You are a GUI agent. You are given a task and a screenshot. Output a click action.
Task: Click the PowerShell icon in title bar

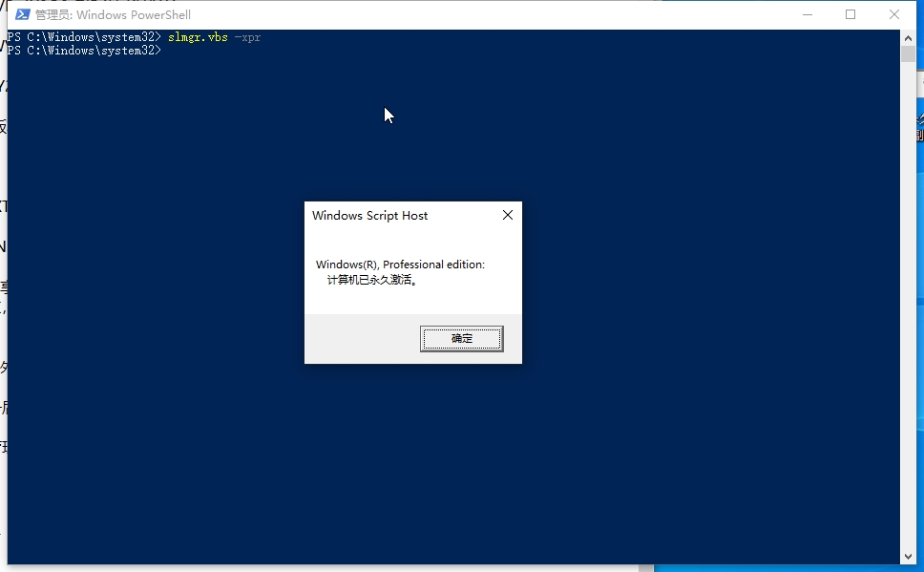(22, 14)
